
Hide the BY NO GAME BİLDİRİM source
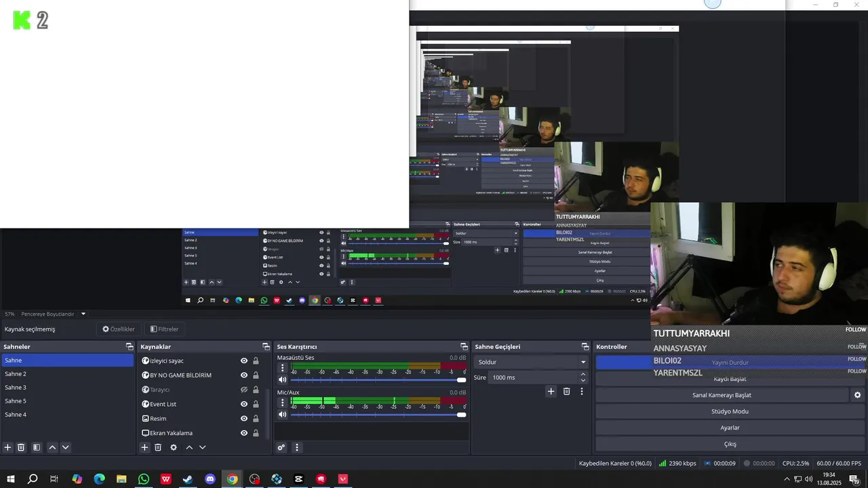tap(244, 375)
